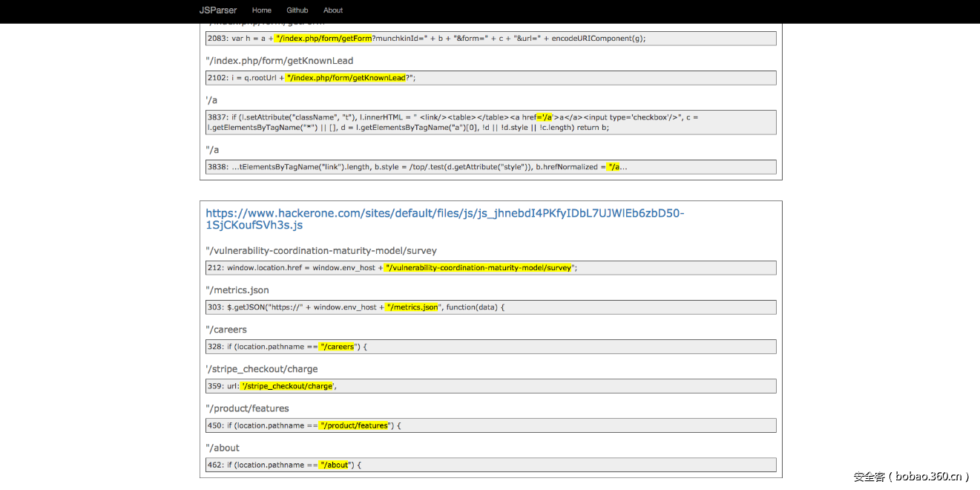Click the /careers heading
The width and height of the screenshot is (980, 490).
coord(226,330)
